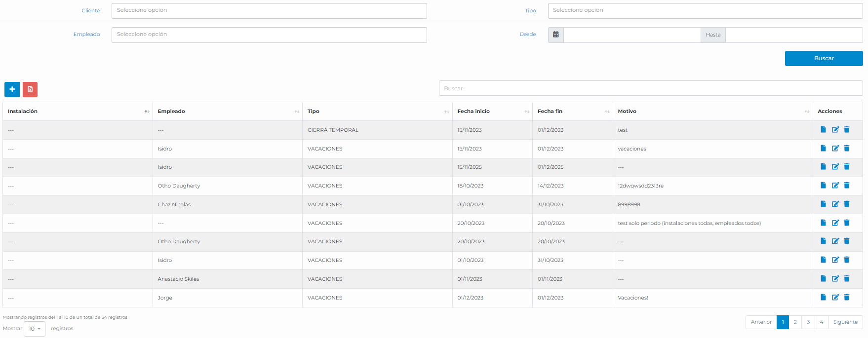
Task: Click the Hasta end date field
Action: click(793, 35)
